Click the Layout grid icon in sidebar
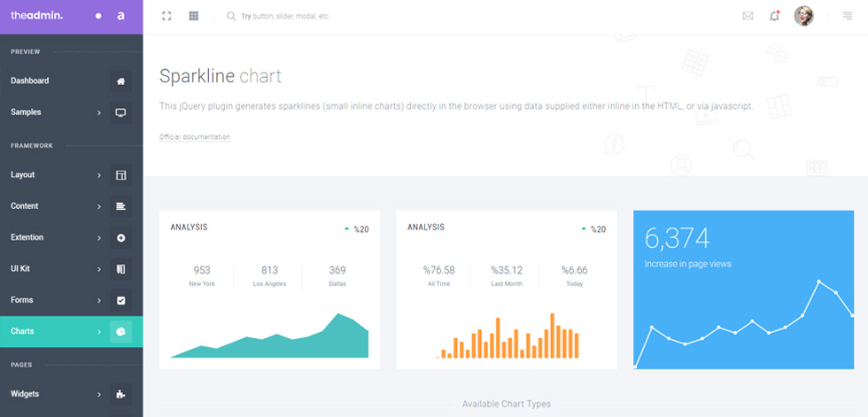The width and height of the screenshot is (868, 417). pyautogui.click(x=120, y=174)
